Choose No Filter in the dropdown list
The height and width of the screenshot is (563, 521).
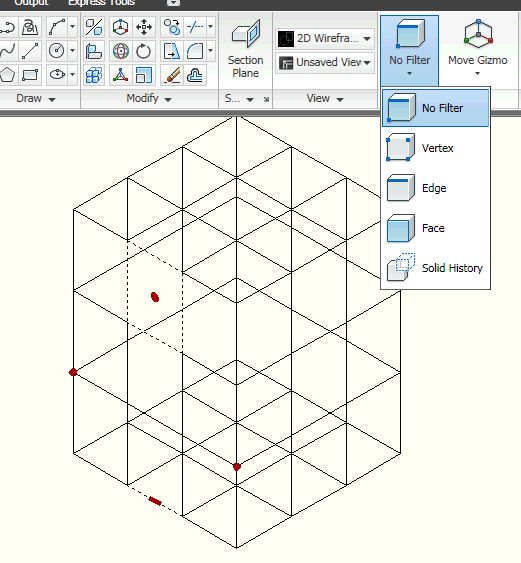pyautogui.click(x=436, y=108)
